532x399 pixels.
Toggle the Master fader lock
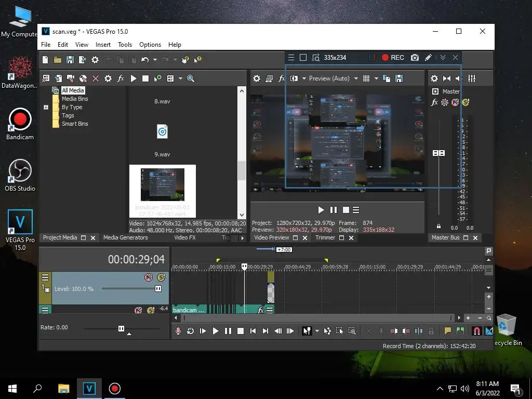coord(438,227)
